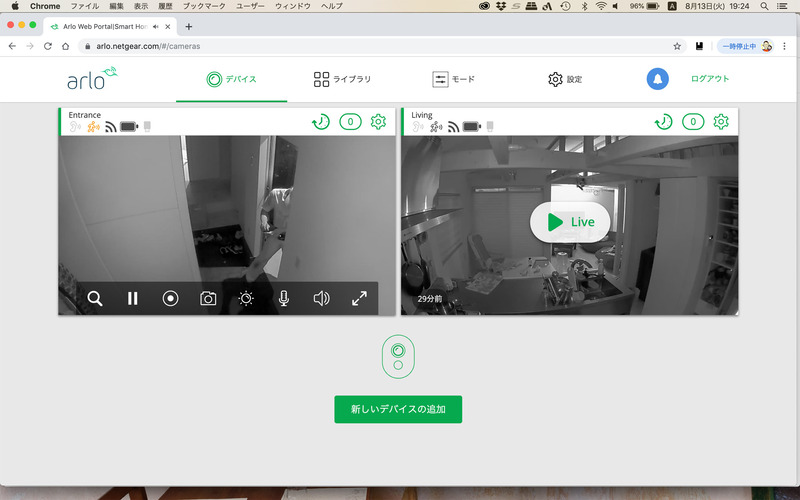
Task: Switch to the デバイス tab
Action: 231,79
